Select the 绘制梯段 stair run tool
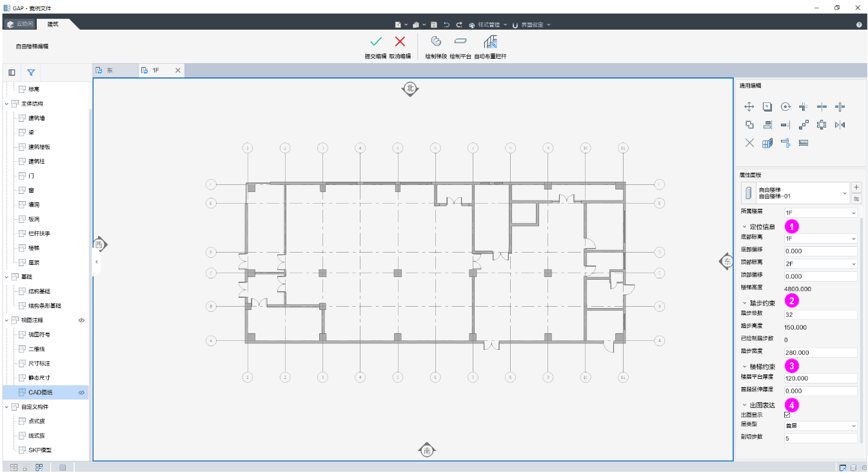The width and height of the screenshot is (868, 473). point(436,42)
